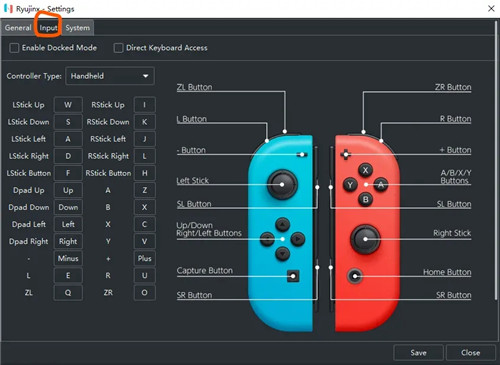
Task: Click the right analog stick on red Joy-Con
Action: click(x=365, y=239)
